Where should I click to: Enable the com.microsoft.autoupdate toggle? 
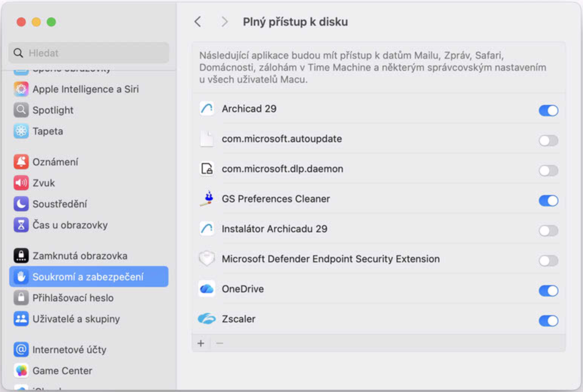[x=548, y=140]
